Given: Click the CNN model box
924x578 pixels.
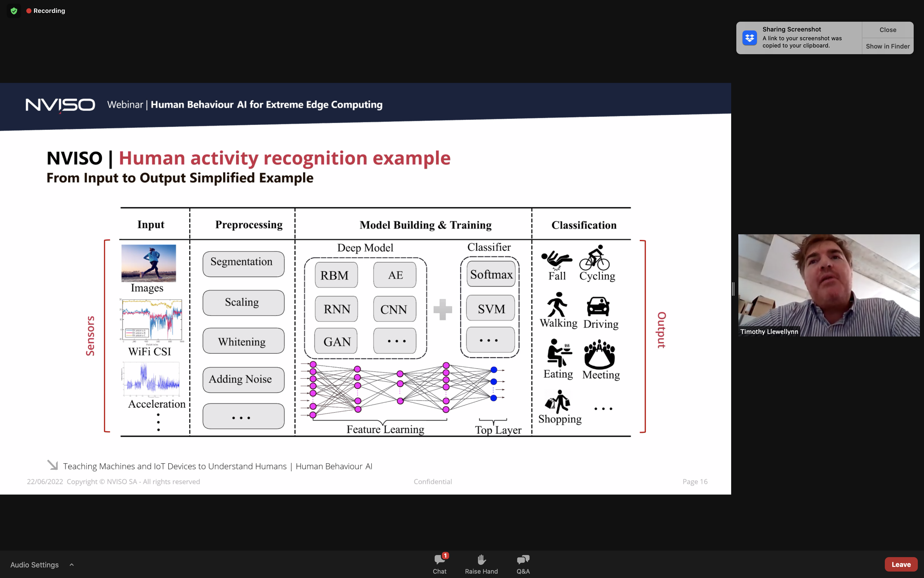Looking at the screenshot, I should pyautogui.click(x=395, y=309).
